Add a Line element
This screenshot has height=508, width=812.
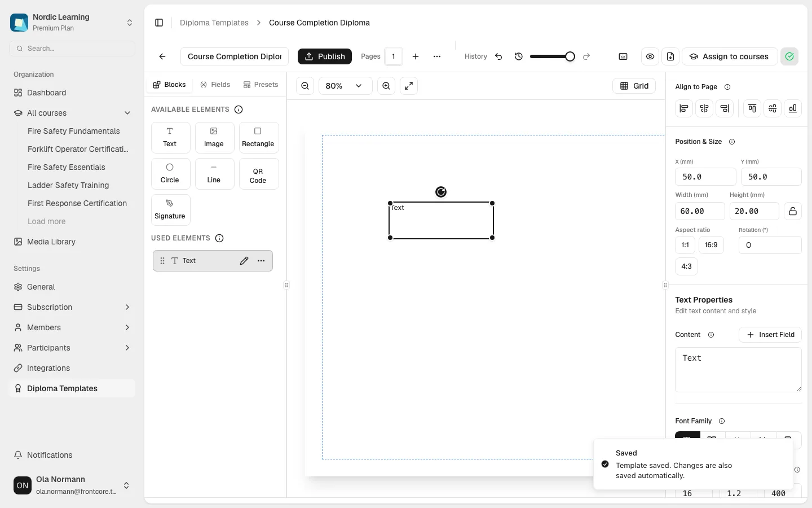click(214, 174)
